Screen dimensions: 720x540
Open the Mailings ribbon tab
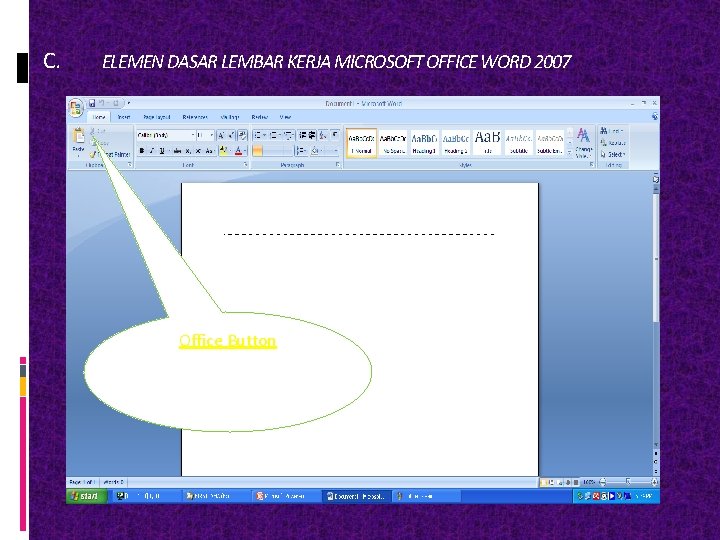[x=230, y=117]
